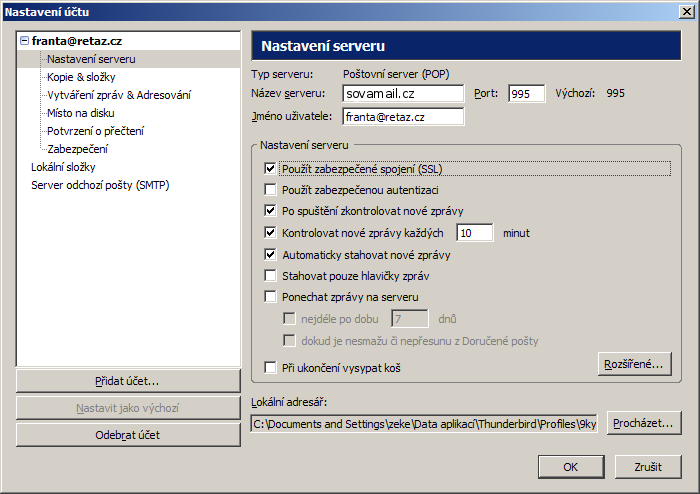Image resolution: width=700 pixels, height=494 pixels.
Task: Collapse the franta@retaz.cz account tree
Action: click(24, 41)
